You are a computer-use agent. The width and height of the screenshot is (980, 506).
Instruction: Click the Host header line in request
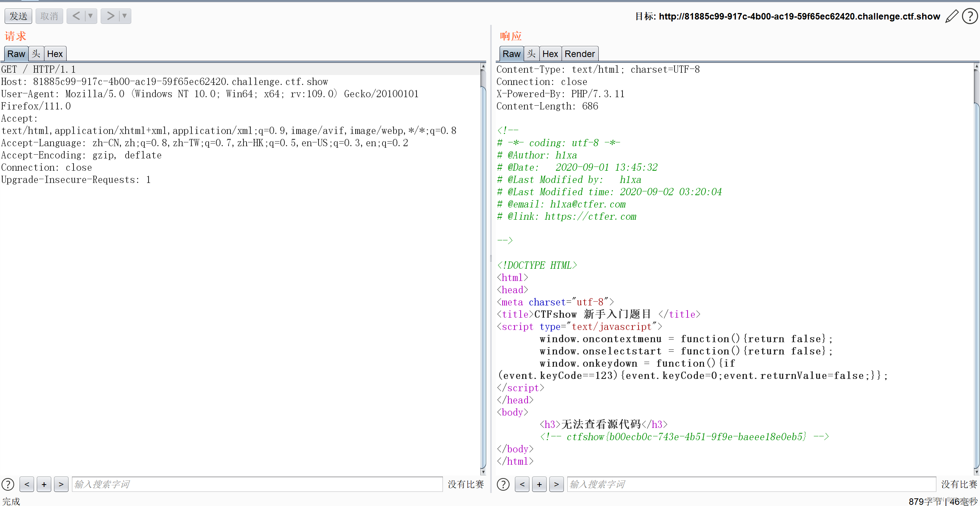point(165,82)
